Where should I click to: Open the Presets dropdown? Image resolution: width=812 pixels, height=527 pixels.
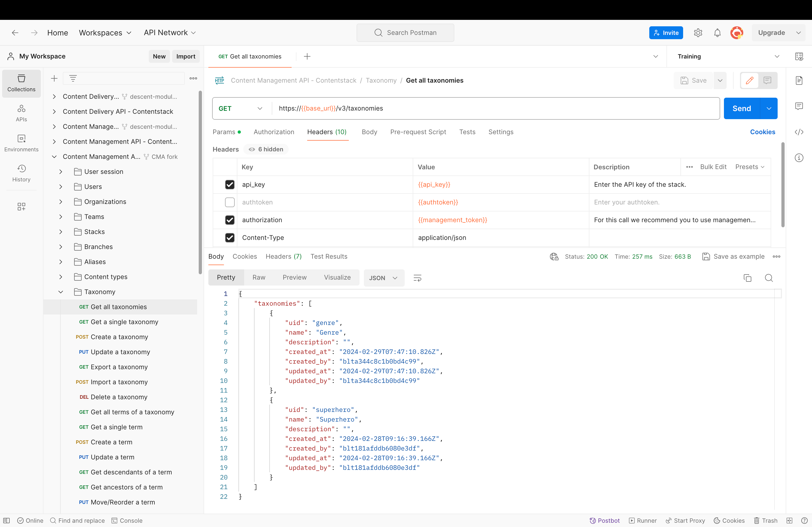(750, 167)
